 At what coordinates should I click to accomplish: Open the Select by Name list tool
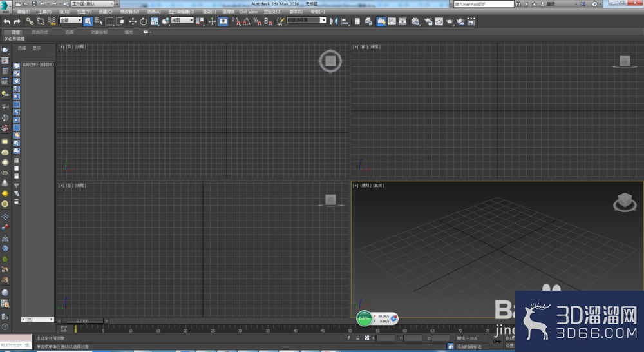(x=99, y=21)
